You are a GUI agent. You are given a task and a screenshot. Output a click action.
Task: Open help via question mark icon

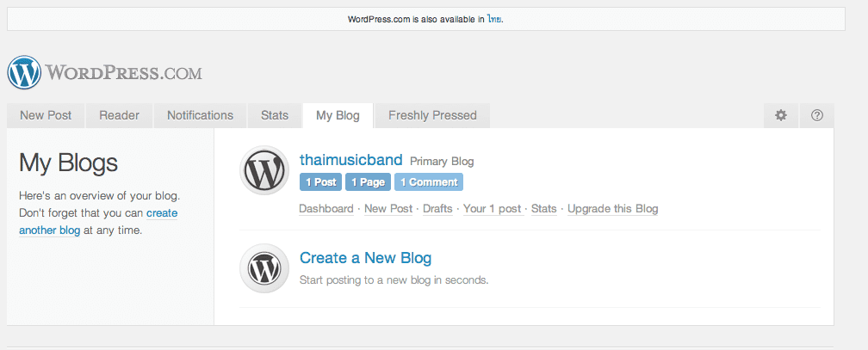click(816, 115)
